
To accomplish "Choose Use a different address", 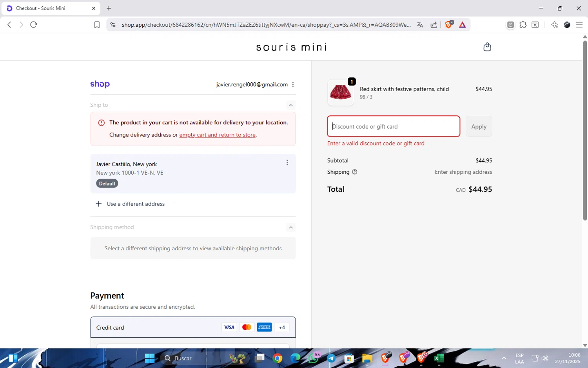I will coord(131,204).
